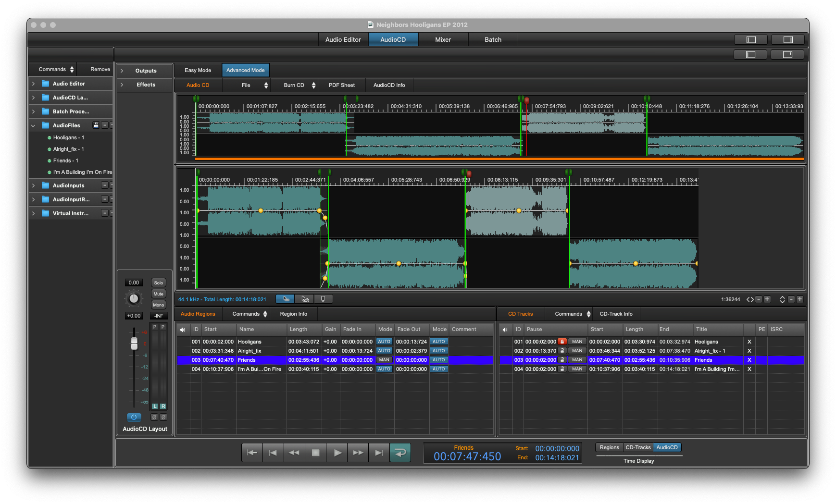Jump to start with the rewind-to-beginning button
836x504 pixels.
252,453
